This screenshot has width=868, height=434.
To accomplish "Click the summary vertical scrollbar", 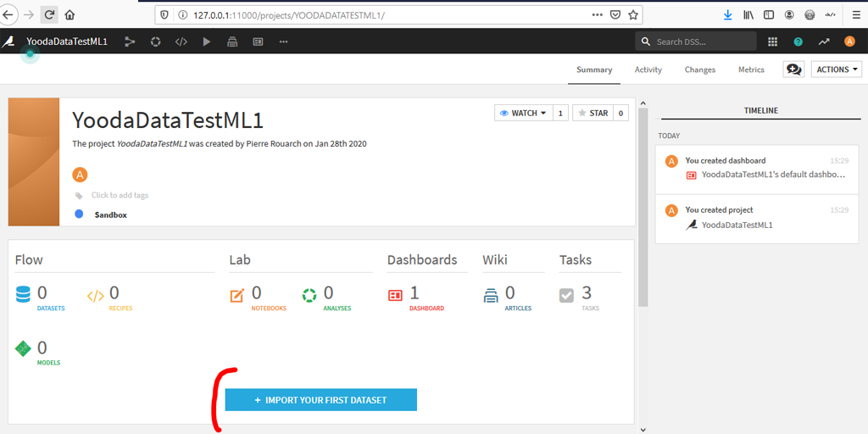I will [x=643, y=207].
